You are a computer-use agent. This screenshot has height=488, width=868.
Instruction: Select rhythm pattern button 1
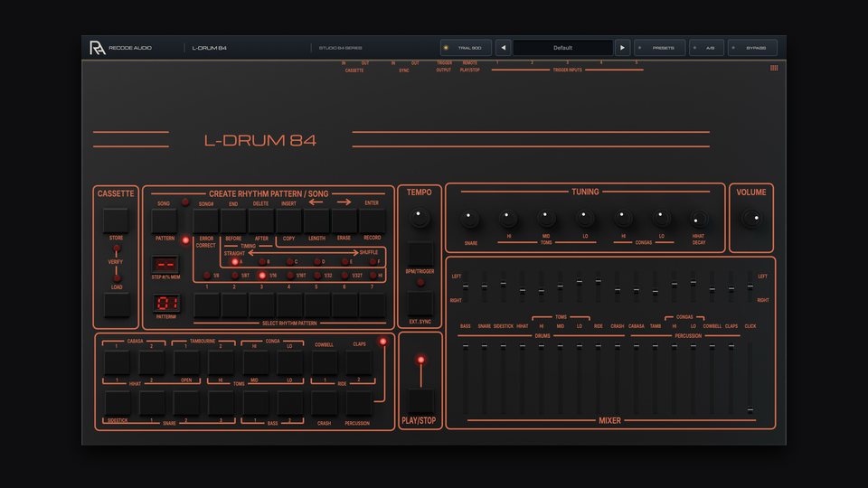click(x=207, y=305)
